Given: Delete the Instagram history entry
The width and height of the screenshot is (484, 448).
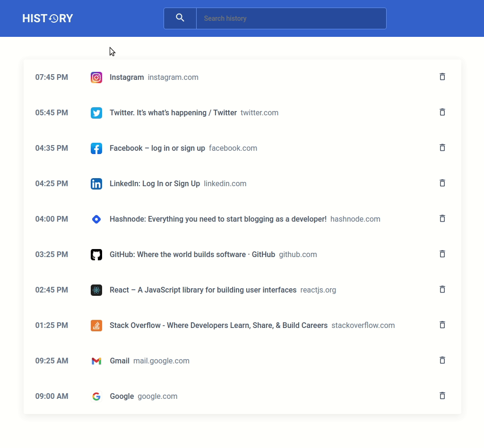Looking at the screenshot, I should point(442,77).
